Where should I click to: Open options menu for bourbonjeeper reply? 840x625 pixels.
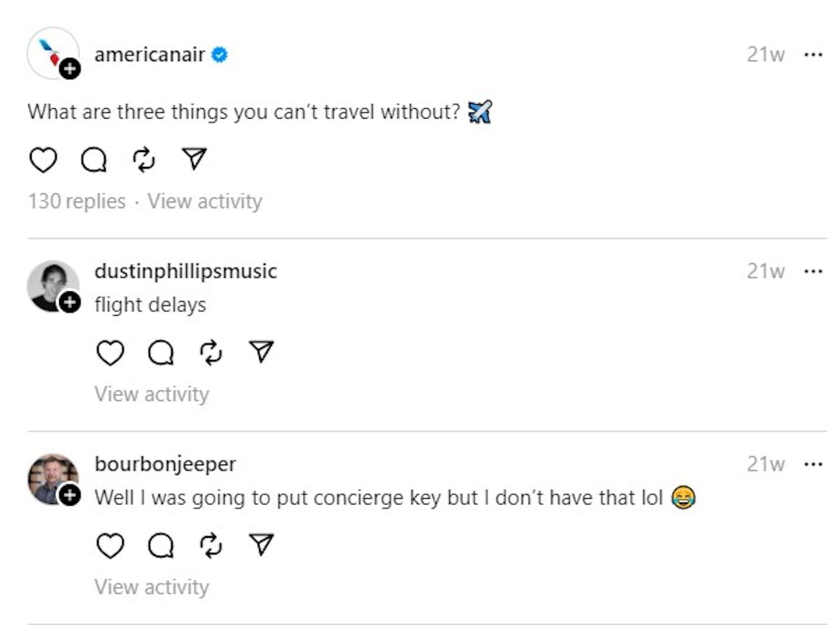click(813, 464)
